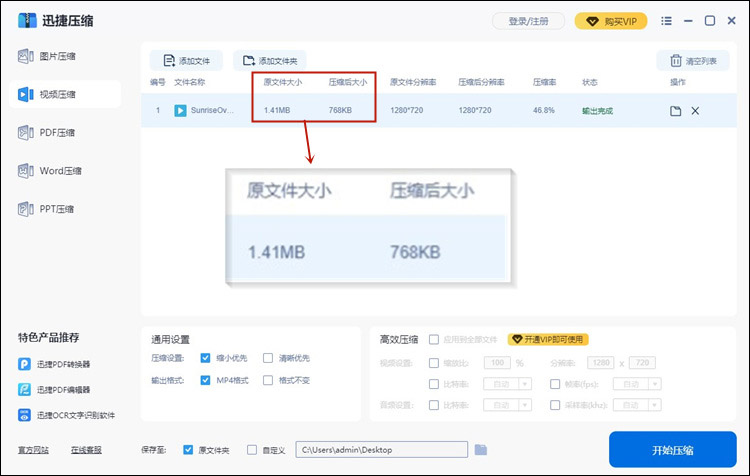Click the 768KB compressed size cell
Viewport: 750px width, 476px height.
pyautogui.click(x=340, y=110)
